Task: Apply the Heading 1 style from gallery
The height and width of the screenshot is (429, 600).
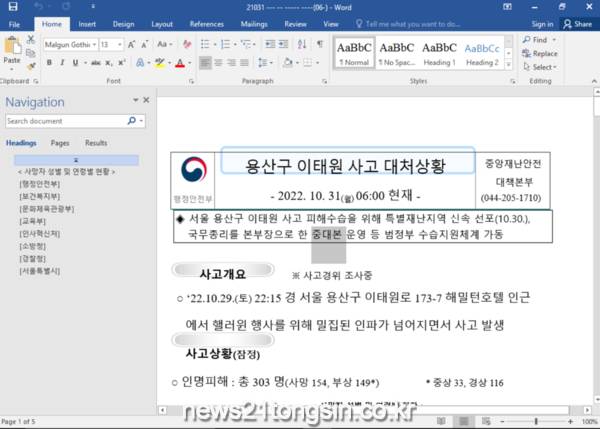Action: pyautogui.click(x=439, y=53)
